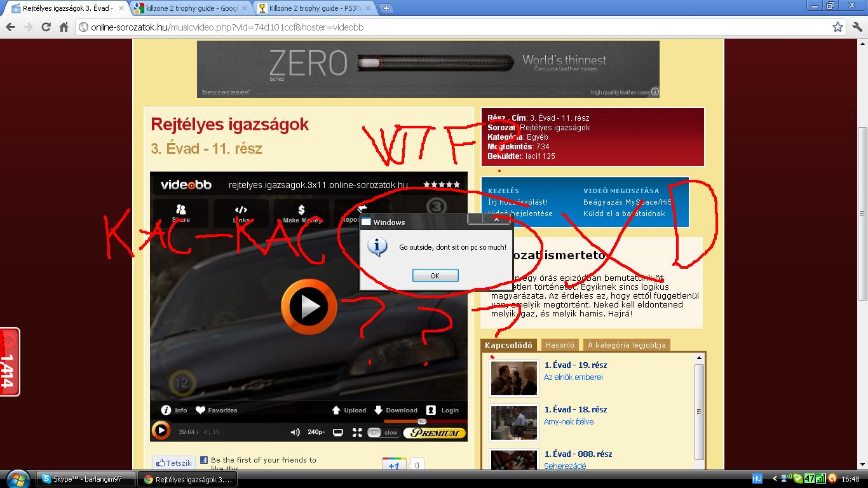This screenshot has height=488, width=868.
Task: Close the Windows message dialog
Action: pyautogui.click(x=496, y=219)
